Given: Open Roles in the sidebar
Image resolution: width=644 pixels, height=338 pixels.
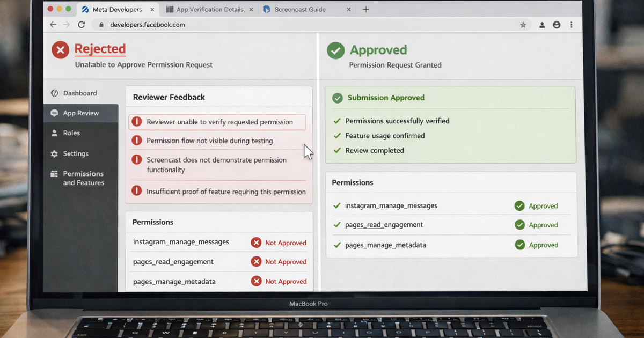Looking at the screenshot, I should (x=80, y=133).
